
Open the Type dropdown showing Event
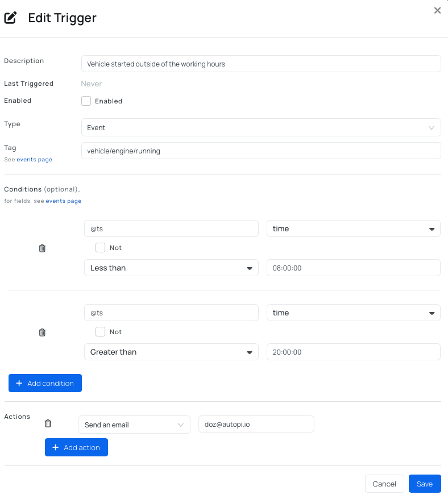(x=261, y=128)
